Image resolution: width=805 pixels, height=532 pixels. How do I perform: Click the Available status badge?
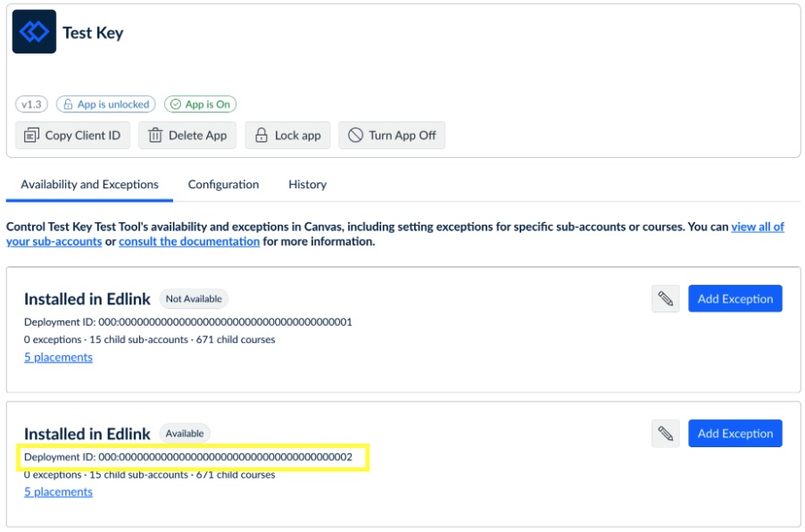pos(185,434)
